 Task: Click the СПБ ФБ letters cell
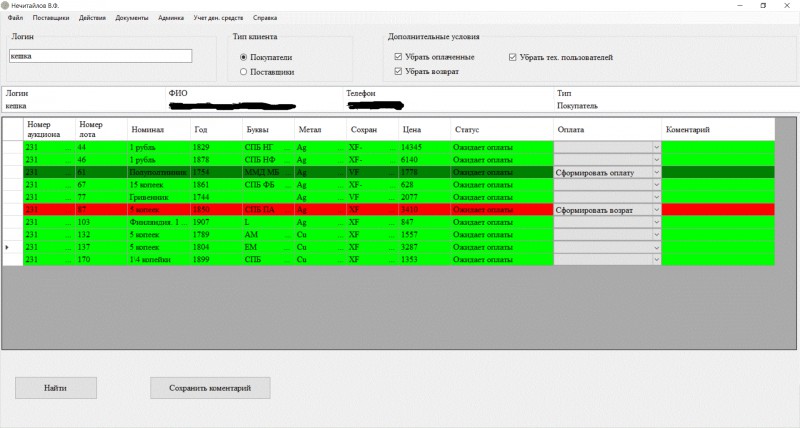click(x=269, y=185)
